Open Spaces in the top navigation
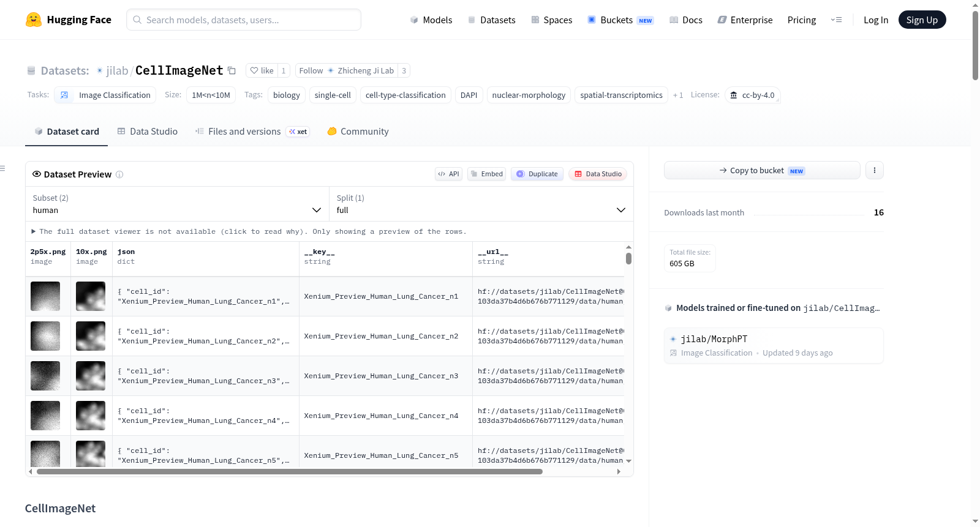The image size is (980, 527). pyautogui.click(x=552, y=20)
